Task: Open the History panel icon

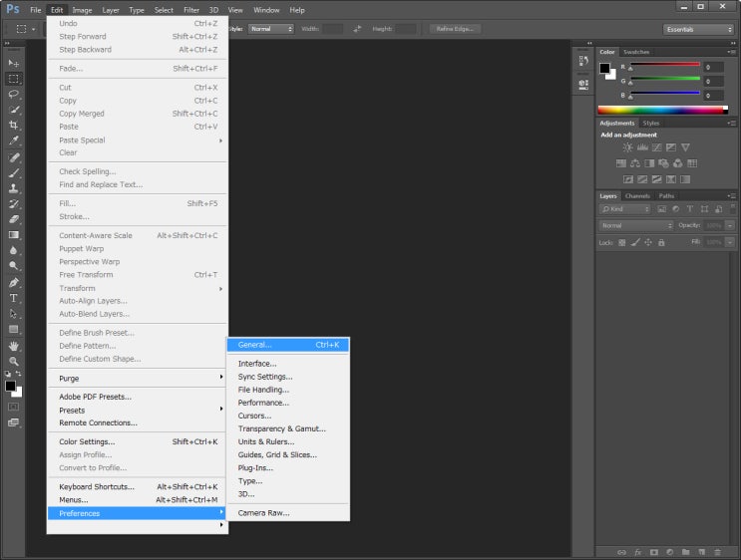Action: 583,61
